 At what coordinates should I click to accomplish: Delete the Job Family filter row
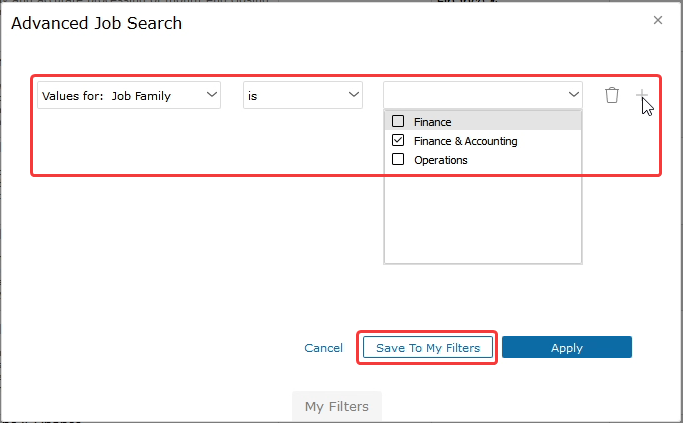[612, 95]
